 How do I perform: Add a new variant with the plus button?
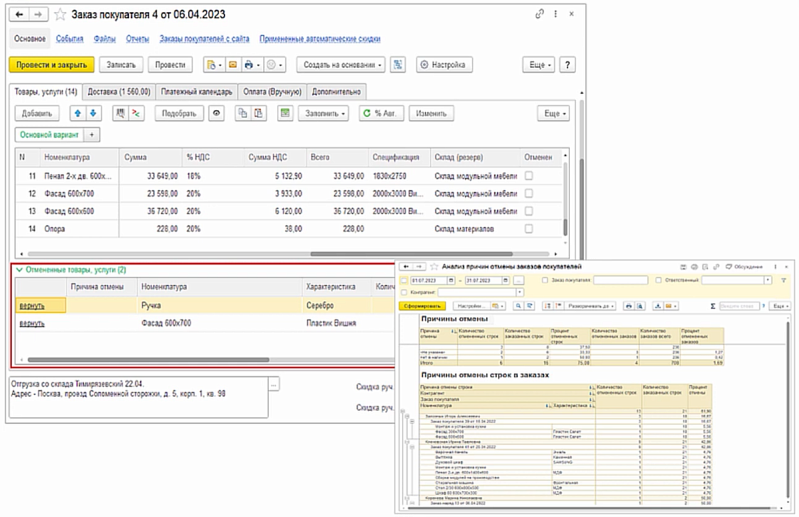(x=92, y=134)
